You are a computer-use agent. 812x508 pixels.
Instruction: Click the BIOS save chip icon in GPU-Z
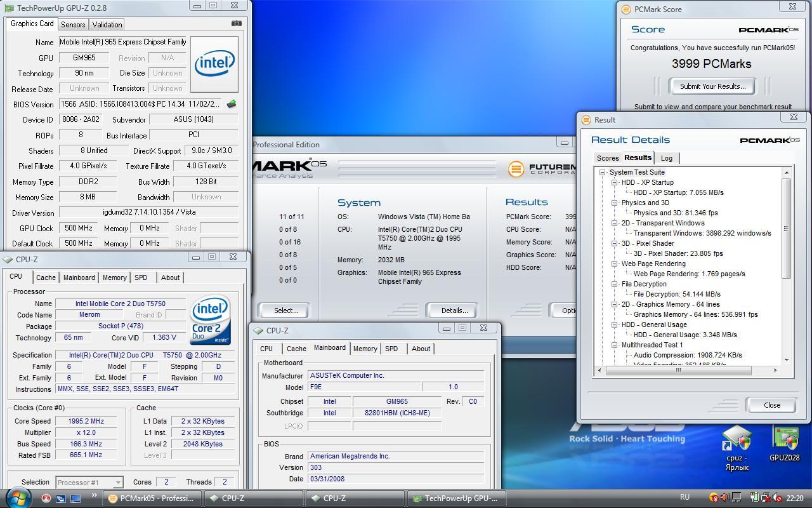coord(232,104)
